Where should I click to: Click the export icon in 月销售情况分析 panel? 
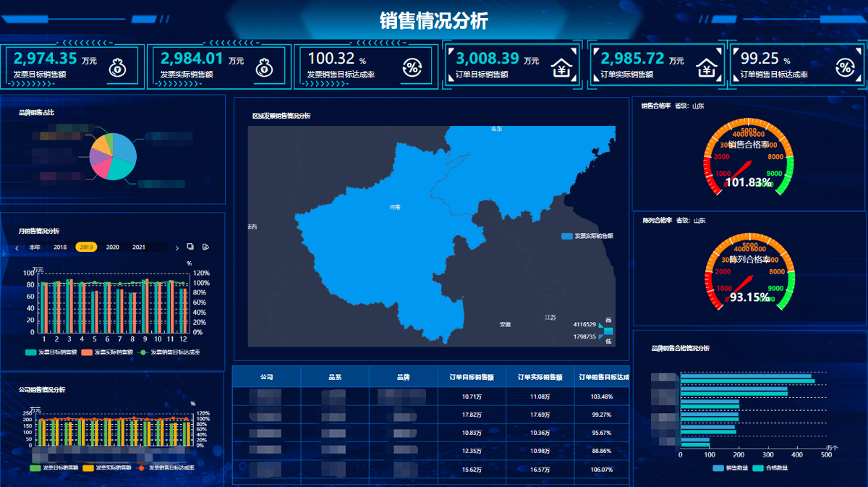click(x=205, y=247)
